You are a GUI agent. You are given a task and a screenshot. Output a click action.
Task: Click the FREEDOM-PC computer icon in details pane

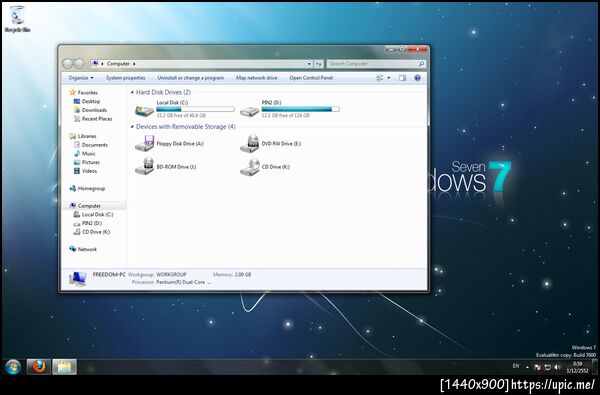tap(78, 279)
